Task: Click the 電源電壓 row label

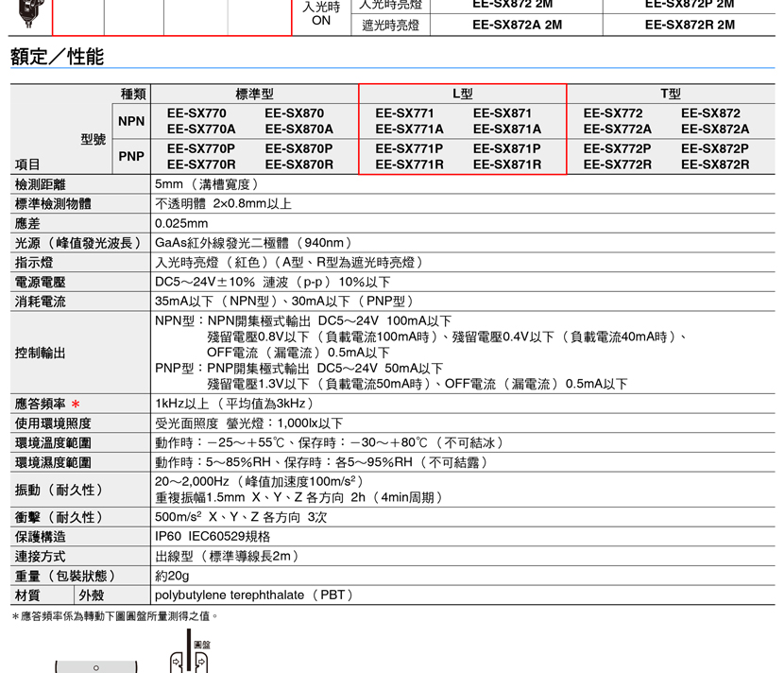Action: 41,283
